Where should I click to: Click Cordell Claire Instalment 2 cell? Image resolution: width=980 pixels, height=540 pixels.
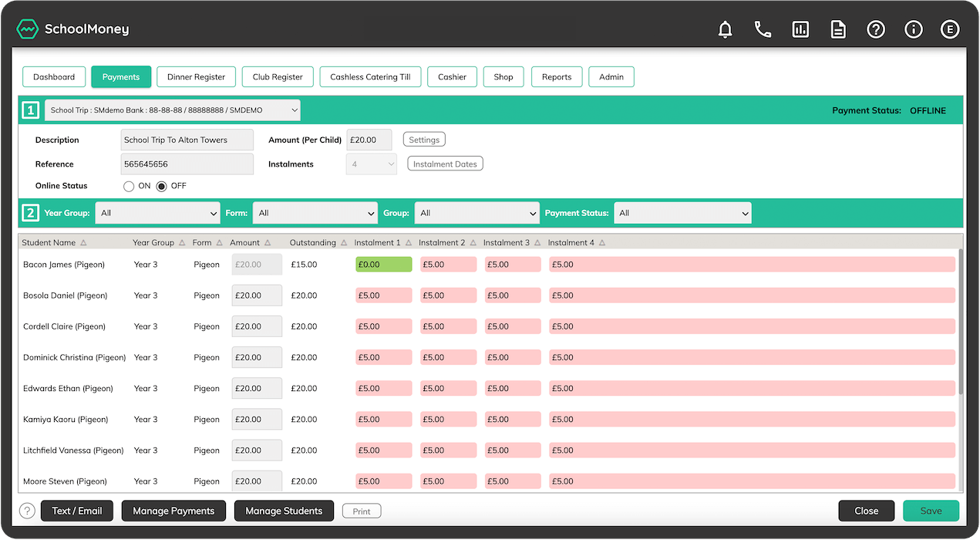click(449, 326)
